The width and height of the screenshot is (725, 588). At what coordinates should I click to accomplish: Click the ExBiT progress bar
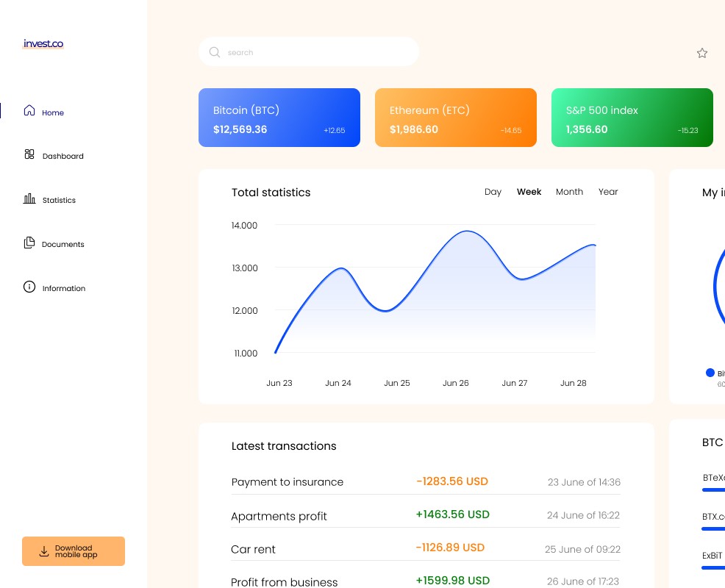[x=713, y=567]
